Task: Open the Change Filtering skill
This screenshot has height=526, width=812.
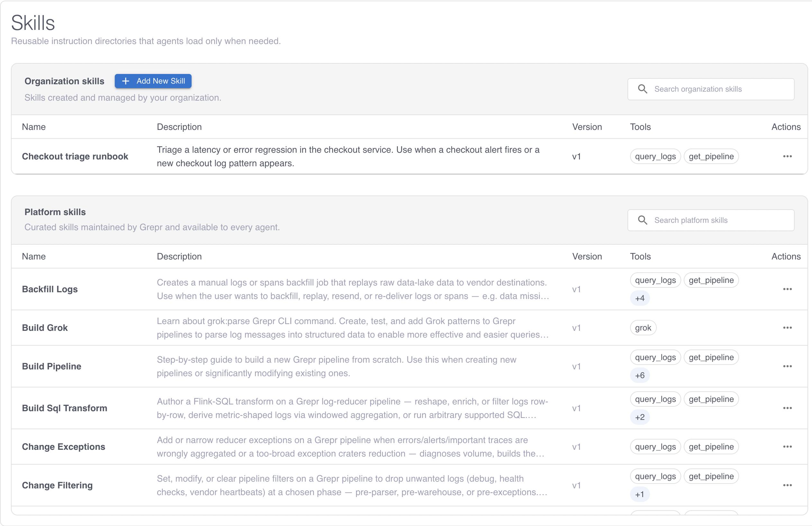Action: (x=57, y=485)
